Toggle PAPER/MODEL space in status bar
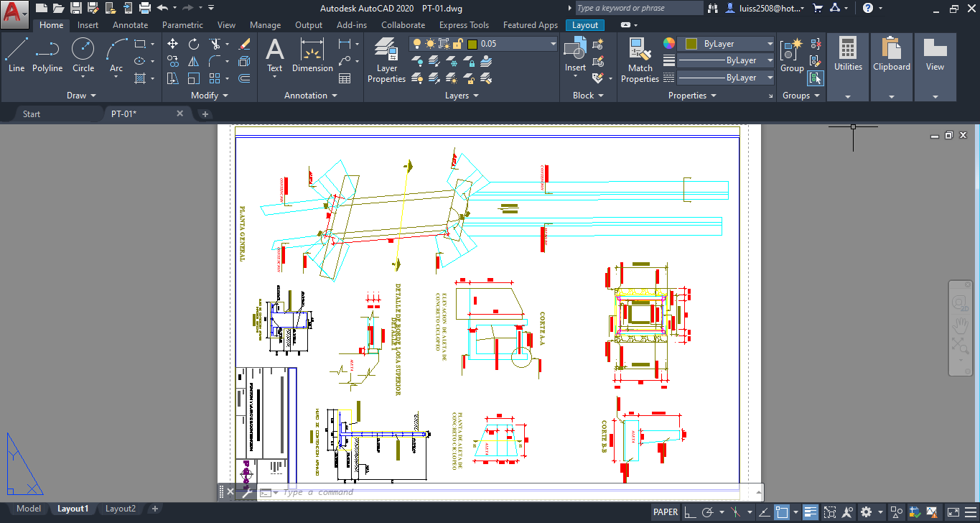980x523 pixels. (x=666, y=512)
